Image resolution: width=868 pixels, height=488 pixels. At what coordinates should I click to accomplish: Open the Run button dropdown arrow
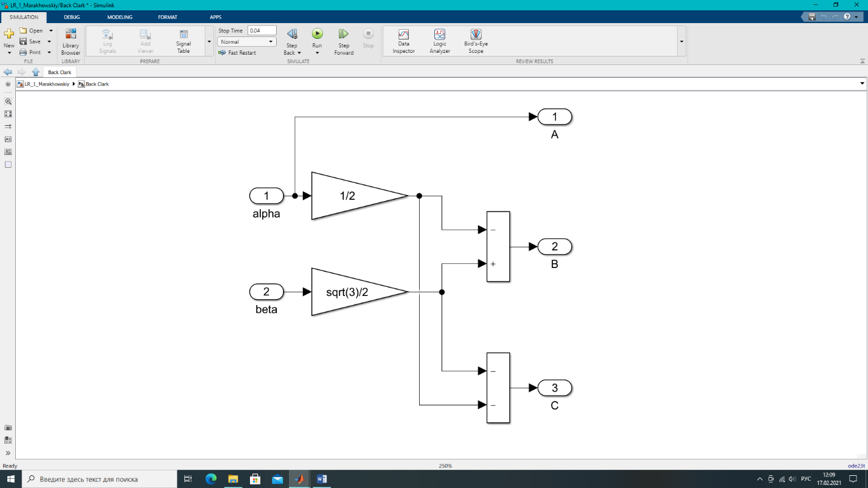317,53
